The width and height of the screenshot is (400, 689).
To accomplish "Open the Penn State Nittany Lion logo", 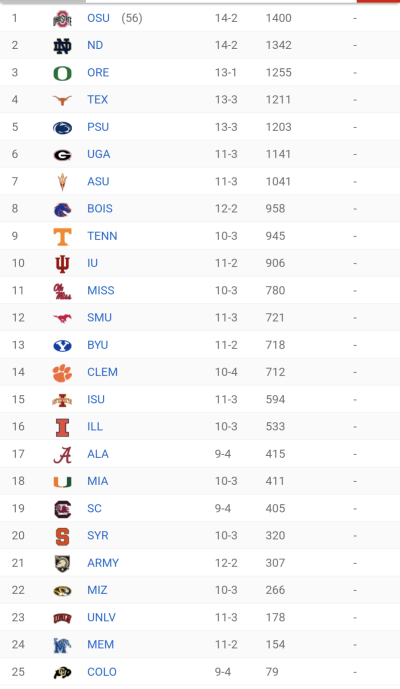I will (x=62, y=127).
